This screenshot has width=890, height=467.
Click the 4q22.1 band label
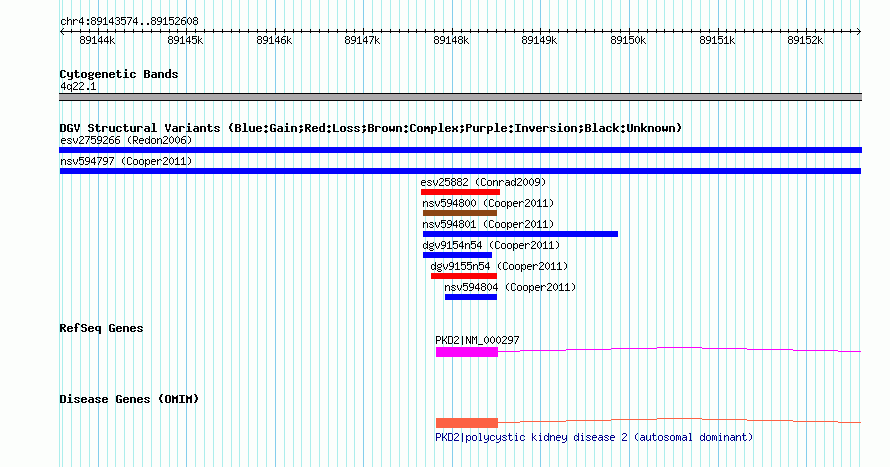pyautogui.click(x=78, y=86)
